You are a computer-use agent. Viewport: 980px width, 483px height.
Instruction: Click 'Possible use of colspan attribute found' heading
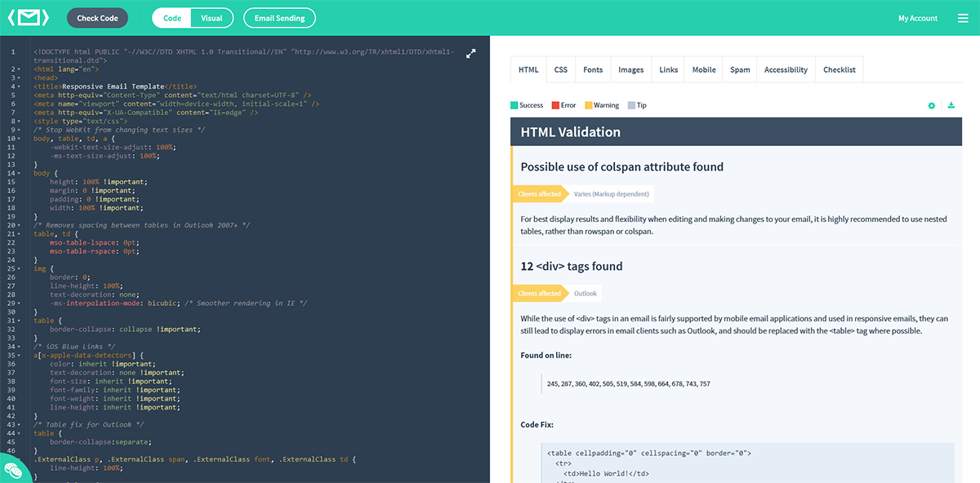(x=622, y=166)
